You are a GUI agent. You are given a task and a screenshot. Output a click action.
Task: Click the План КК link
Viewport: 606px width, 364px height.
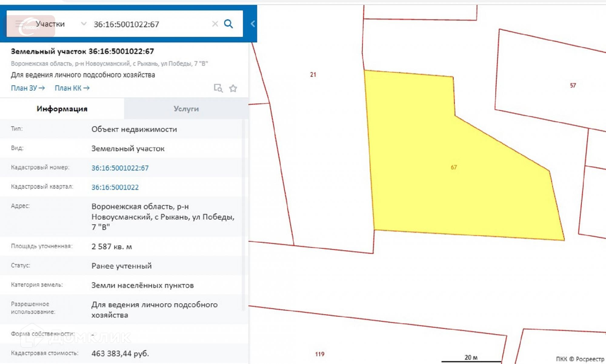tap(68, 88)
